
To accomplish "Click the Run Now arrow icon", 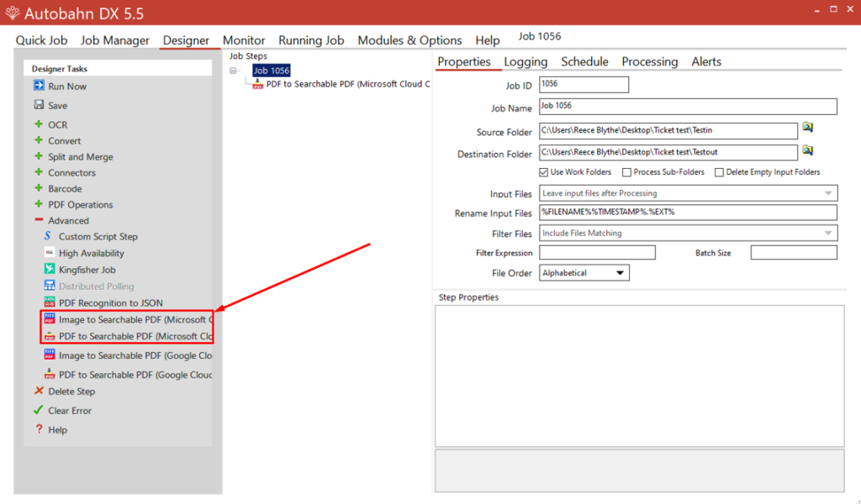I will 39,86.
